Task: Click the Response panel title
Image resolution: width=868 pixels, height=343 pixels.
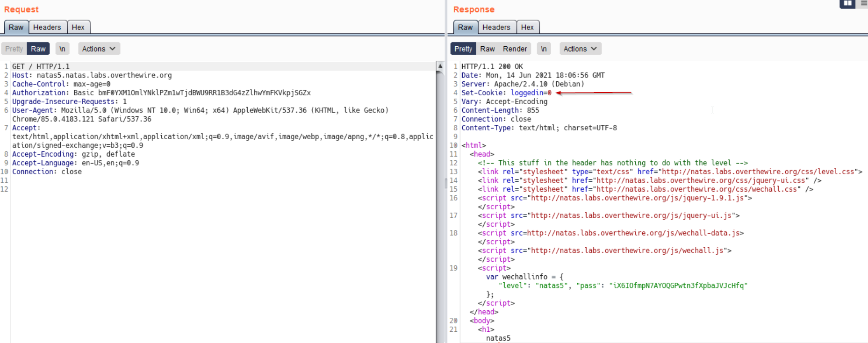Action: coord(474,9)
